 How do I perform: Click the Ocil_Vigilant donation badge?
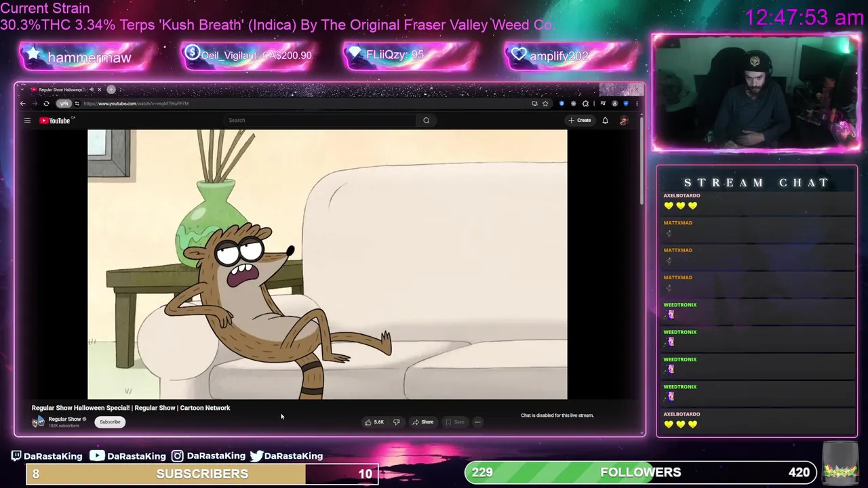[248, 56]
